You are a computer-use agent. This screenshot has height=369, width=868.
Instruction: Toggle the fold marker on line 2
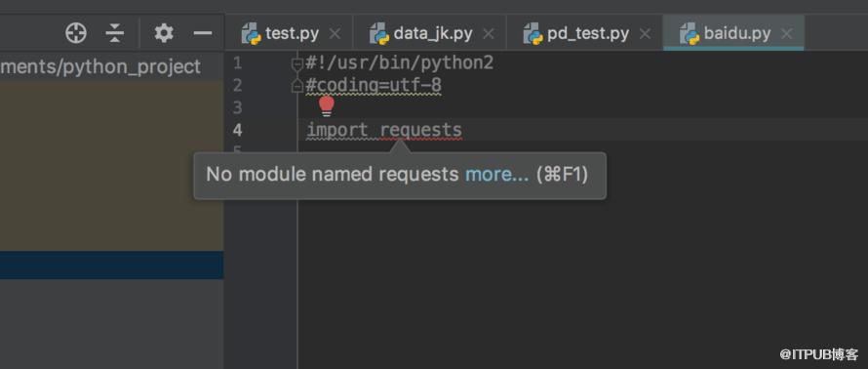297,85
